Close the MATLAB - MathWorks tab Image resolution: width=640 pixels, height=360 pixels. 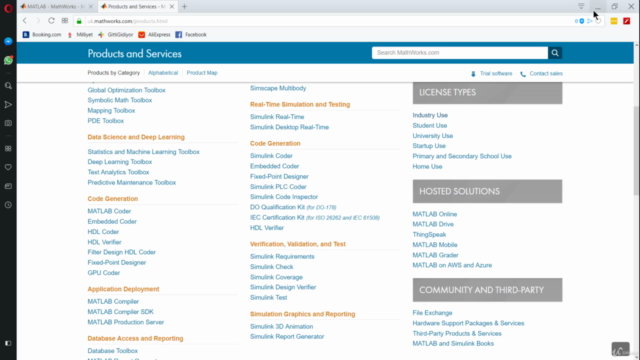pyautogui.click(x=91, y=7)
